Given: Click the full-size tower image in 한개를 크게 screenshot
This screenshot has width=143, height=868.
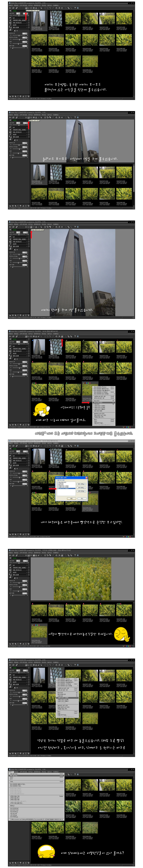Looking at the screenshot, I should [82, 272].
